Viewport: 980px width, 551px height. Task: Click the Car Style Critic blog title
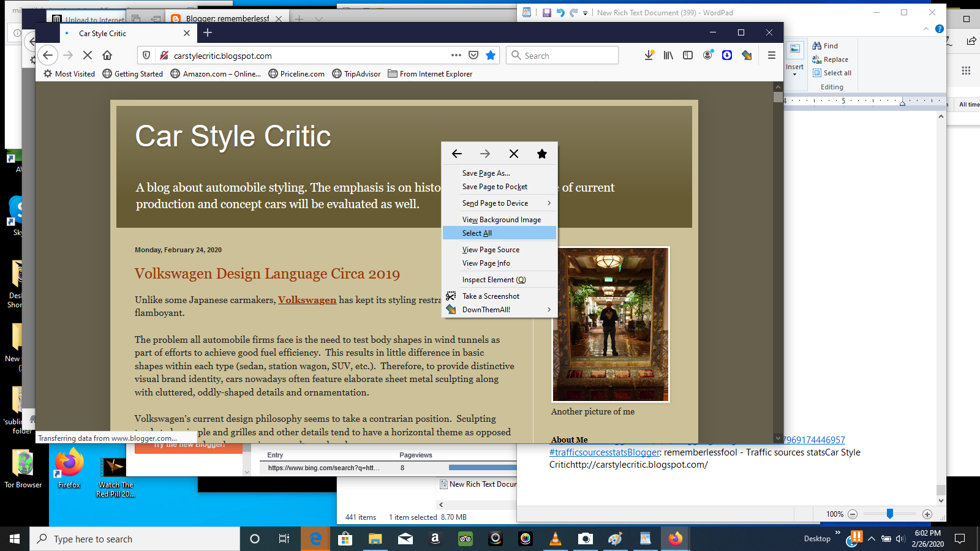233,136
